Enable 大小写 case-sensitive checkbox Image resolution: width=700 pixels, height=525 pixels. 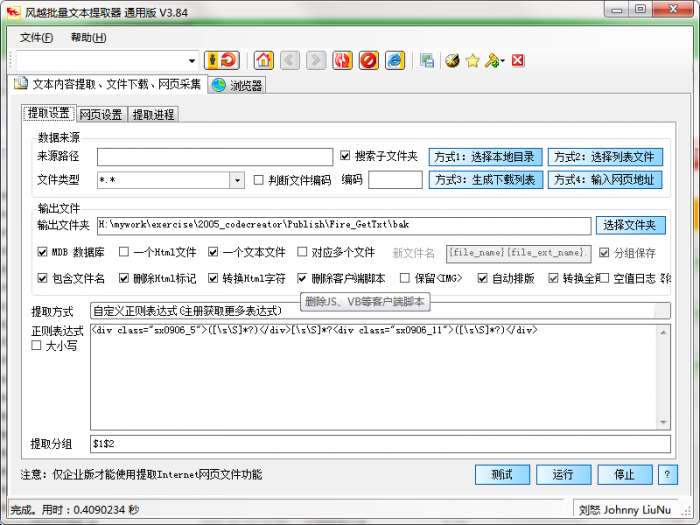(x=36, y=346)
